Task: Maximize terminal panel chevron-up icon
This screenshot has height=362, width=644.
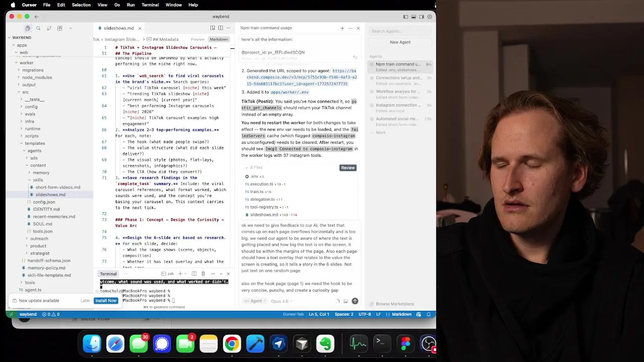Action: 220,274
